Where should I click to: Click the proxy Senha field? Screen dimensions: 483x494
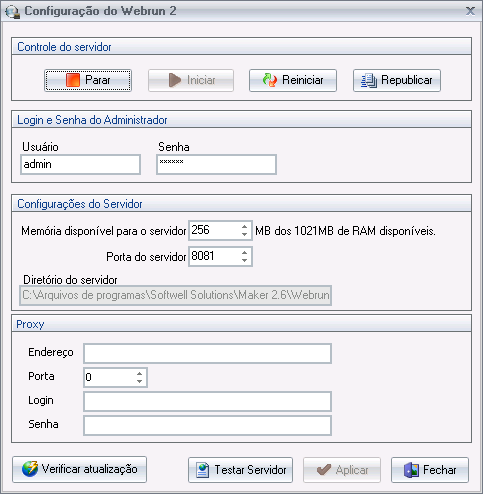207,425
